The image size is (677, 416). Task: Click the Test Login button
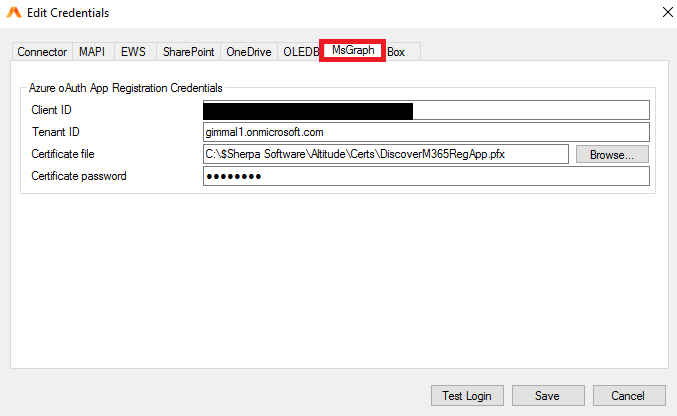pyautogui.click(x=467, y=396)
